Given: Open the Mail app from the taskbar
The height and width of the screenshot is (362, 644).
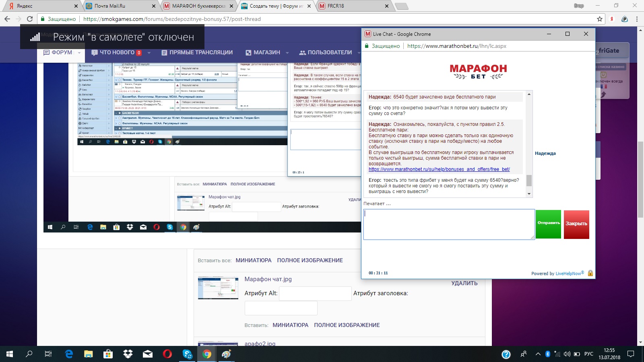Looking at the screenshot, I should click(148, 354).
